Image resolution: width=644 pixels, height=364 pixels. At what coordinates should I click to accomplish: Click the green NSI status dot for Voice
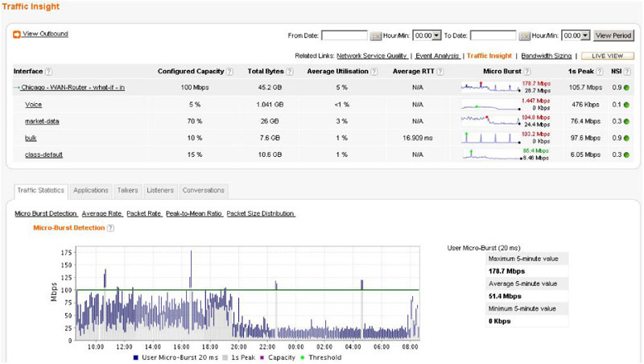626,105
